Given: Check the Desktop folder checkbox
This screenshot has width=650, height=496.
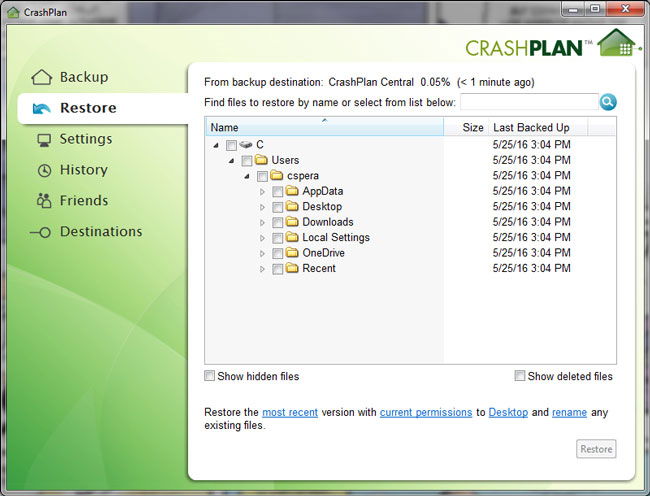Looking at the screenshot, I should [x=278, y=207].
